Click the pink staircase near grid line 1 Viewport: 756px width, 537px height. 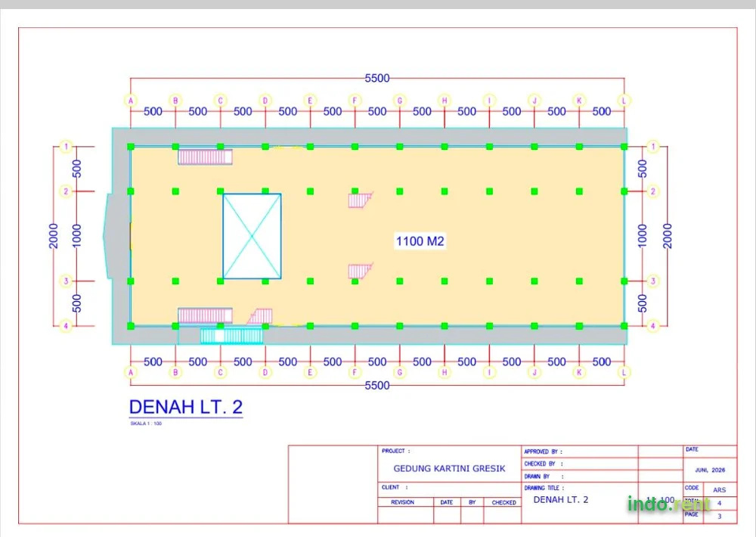pos(205,157)
